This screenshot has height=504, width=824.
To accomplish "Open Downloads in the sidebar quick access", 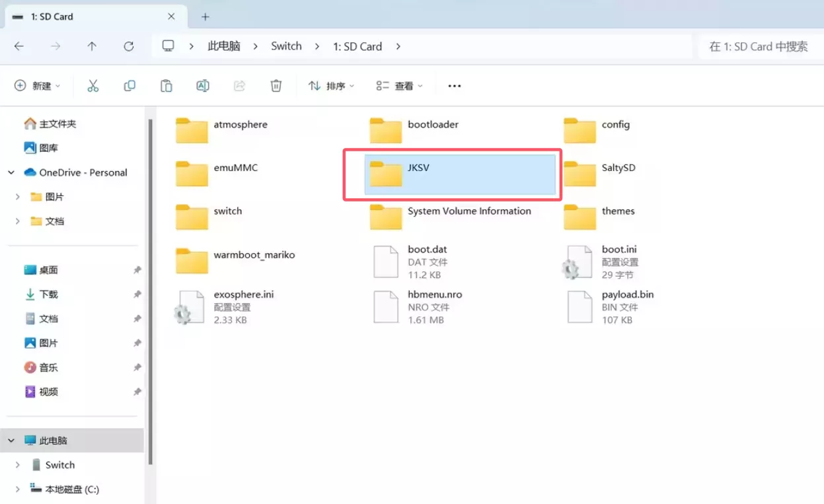I will [48, 295].
